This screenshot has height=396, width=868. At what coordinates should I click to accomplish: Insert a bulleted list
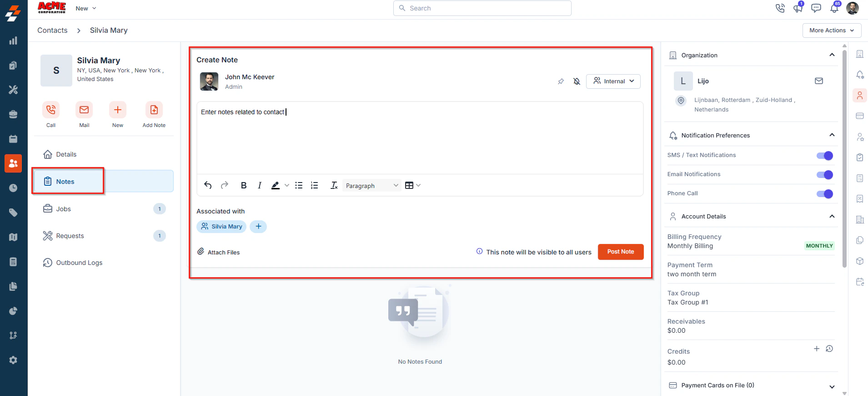[299, 185]
